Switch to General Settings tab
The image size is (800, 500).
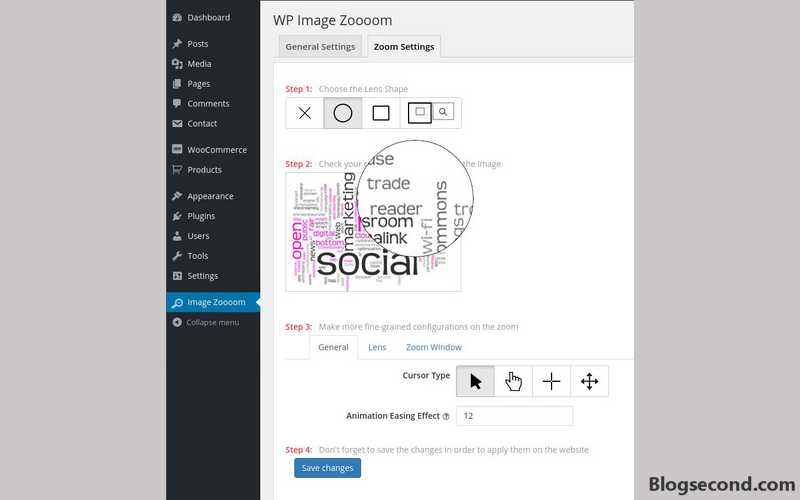320,46
